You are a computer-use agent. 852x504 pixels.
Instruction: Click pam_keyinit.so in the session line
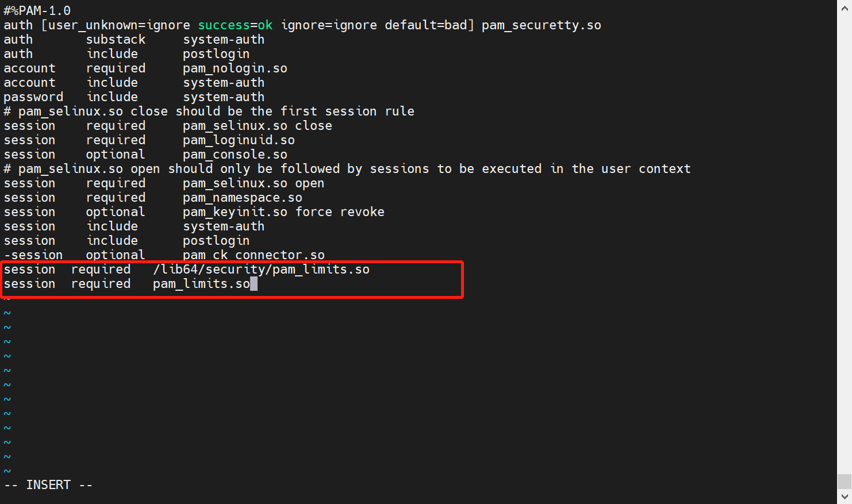(235, 212)
